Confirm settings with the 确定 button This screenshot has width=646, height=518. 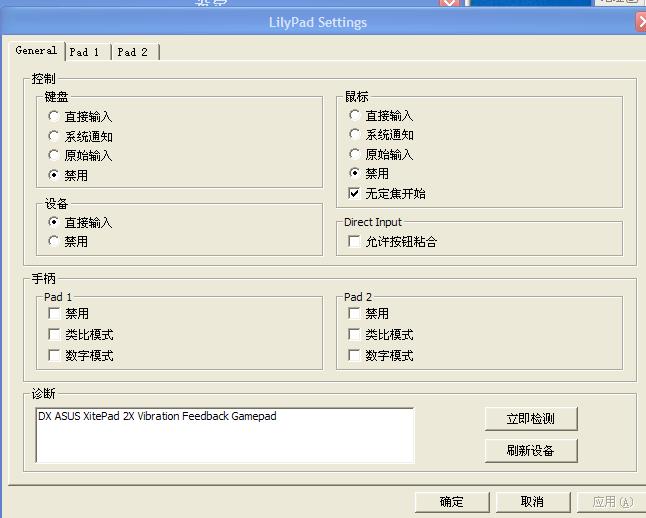click(x=451, y=502)
